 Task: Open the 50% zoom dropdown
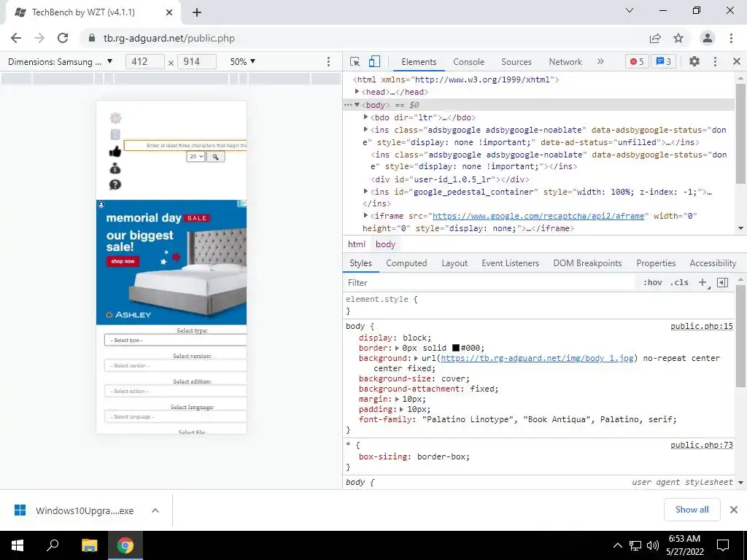[243, 61]
